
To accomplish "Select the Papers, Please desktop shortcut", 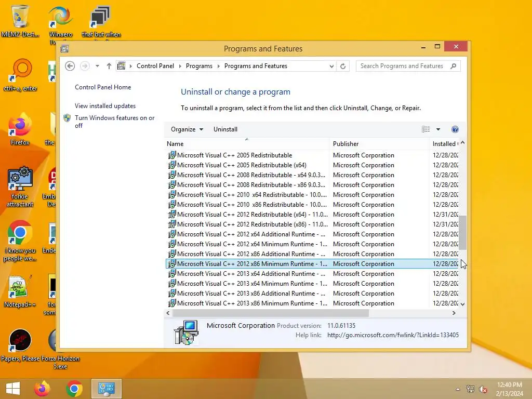I will [x=20, y=345].
